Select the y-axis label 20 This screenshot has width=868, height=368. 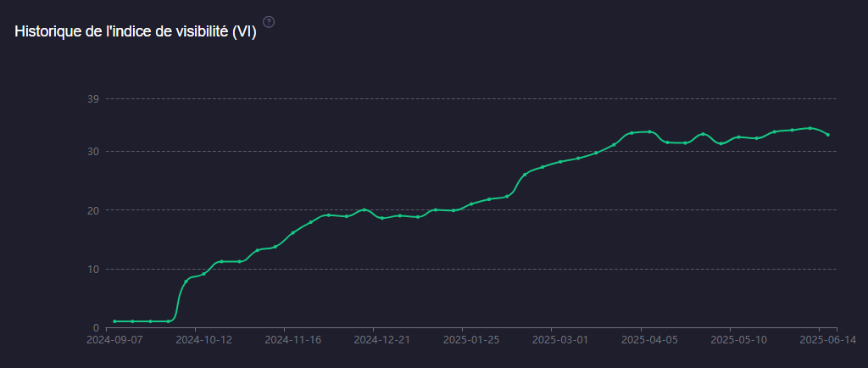coord(93,210)
